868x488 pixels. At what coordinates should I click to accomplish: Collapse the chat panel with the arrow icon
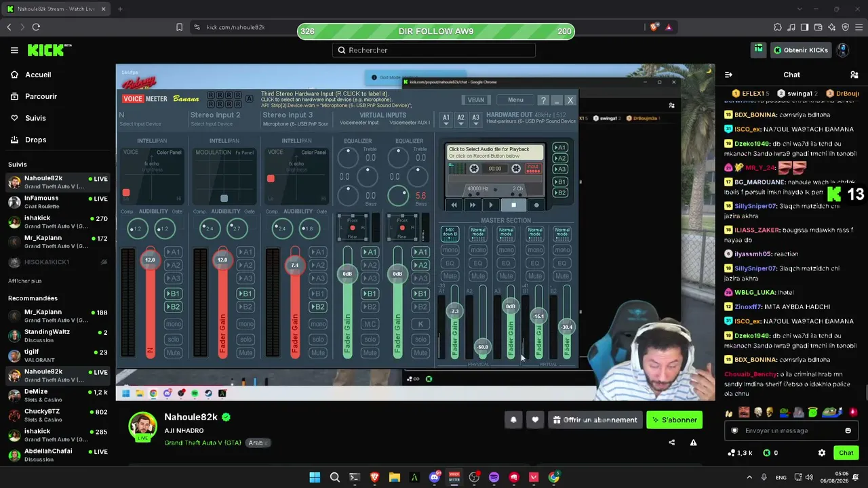pyautogui.click(x=728, y=75)
